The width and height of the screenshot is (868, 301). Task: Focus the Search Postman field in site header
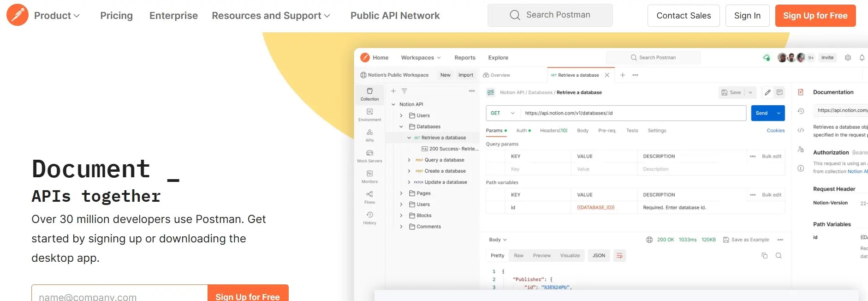coord(550,15)
